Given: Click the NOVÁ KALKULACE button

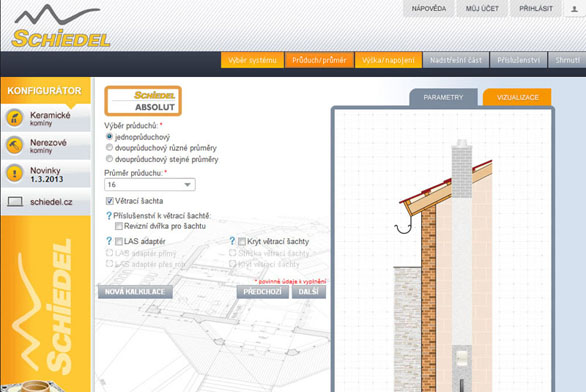Looking at the screenshot, I should click(x=135, y=291).
